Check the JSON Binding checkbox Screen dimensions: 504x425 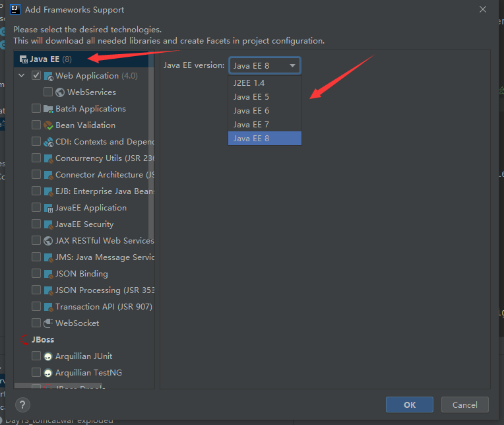(36, 273)
